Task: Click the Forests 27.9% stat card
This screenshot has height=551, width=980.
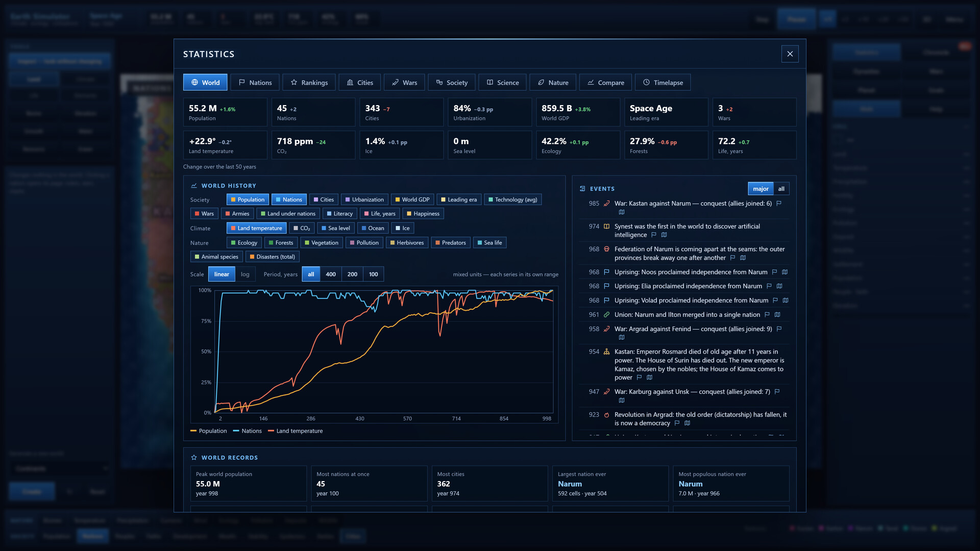Action: click(x=666, y=145)
